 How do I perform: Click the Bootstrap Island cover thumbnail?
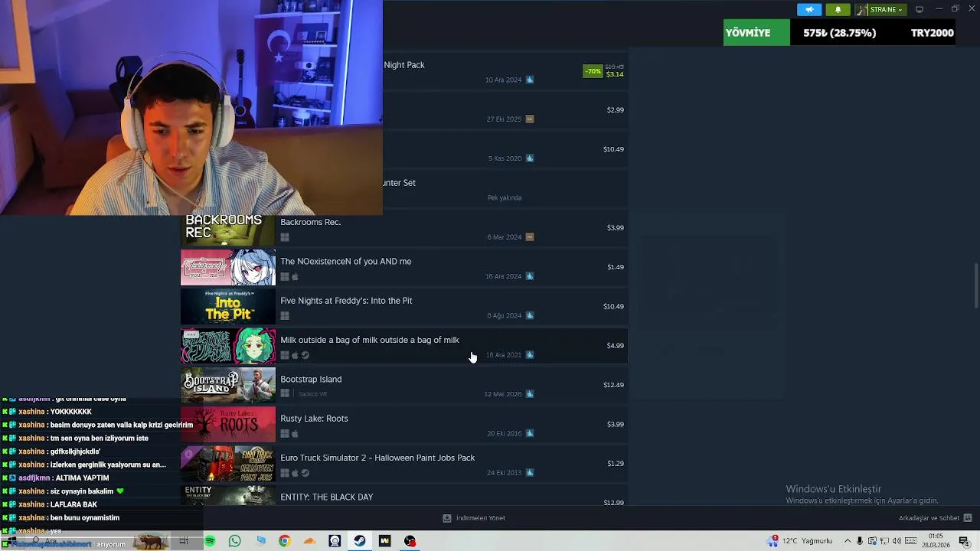pos(228,386)
